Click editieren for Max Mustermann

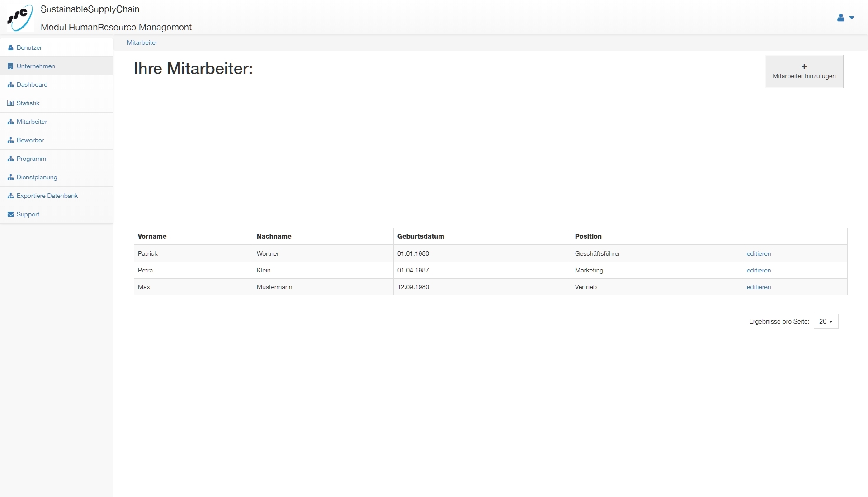pos(759,287)
